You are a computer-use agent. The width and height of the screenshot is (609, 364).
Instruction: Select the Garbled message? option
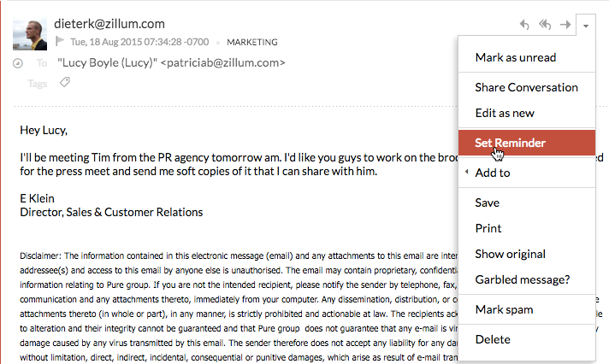click(x=523, y=279)
